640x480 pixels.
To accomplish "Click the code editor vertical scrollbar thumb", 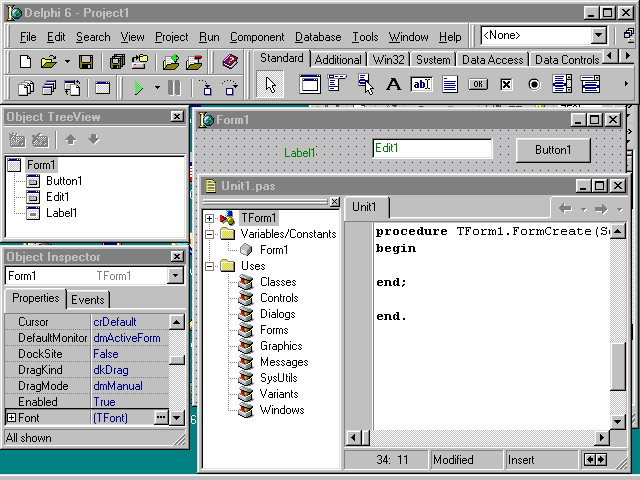I will pos(618,367).
